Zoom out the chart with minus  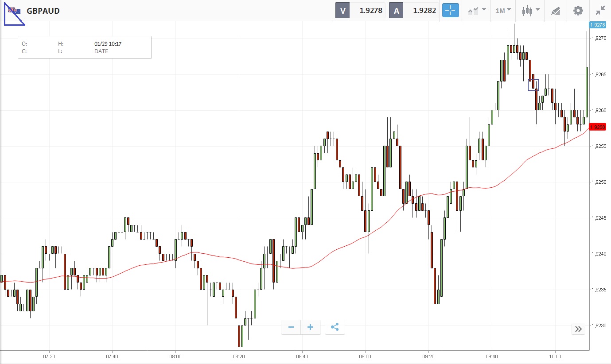point(291,328)
